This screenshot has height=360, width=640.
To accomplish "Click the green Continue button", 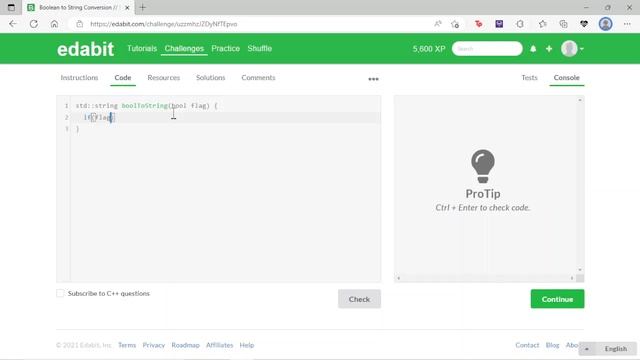I will click(557, 299).
